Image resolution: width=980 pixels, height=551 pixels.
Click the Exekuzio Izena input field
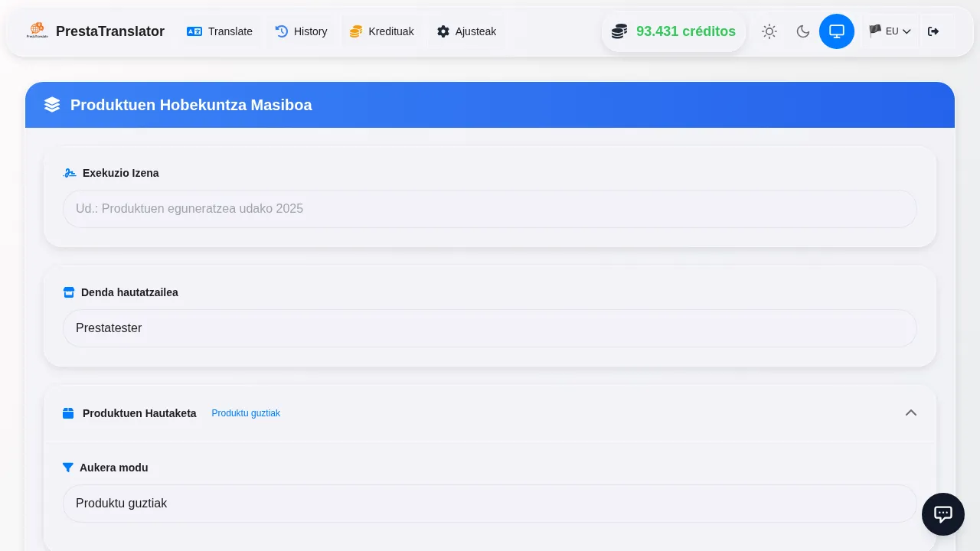point(490,209)
